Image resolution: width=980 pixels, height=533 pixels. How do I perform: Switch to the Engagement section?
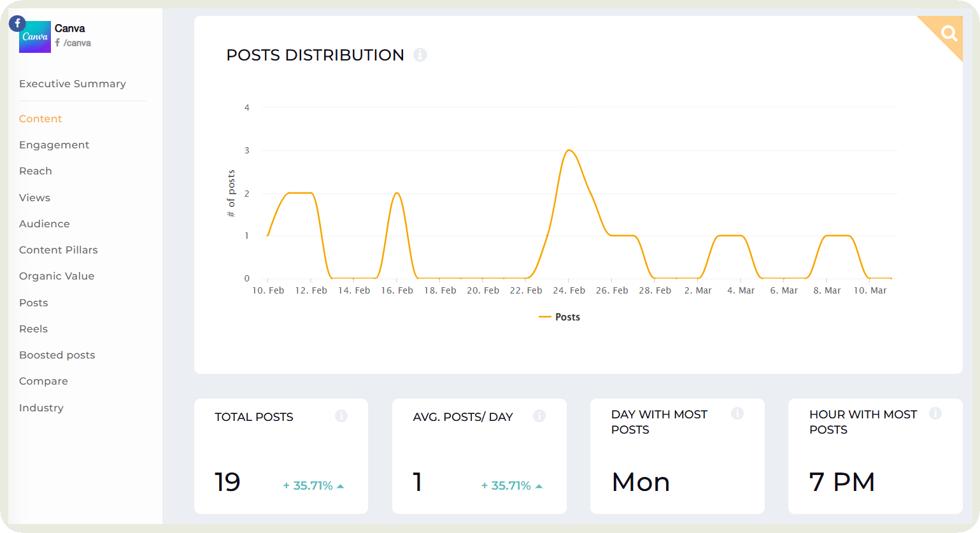54,145
